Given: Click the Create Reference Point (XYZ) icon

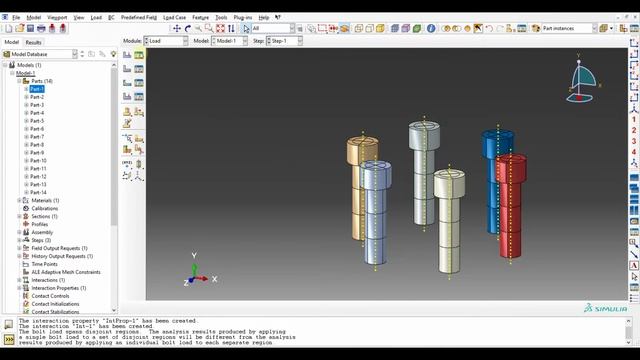Looking at the screenshot, I should [x=127, y=164].
